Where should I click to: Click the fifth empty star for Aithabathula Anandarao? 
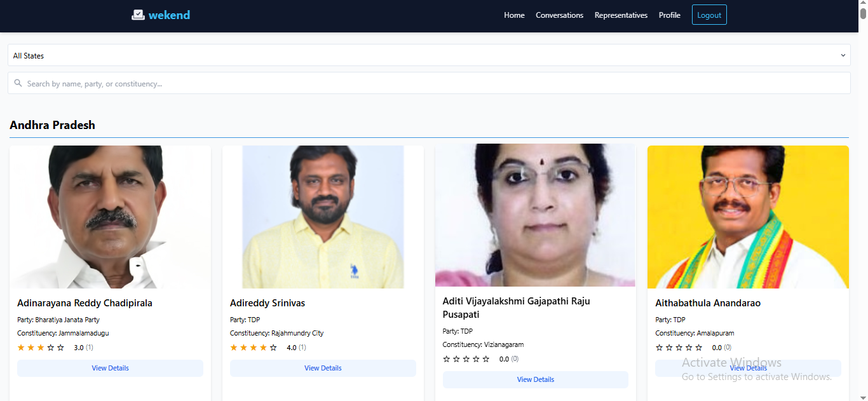tap(699, 348)
